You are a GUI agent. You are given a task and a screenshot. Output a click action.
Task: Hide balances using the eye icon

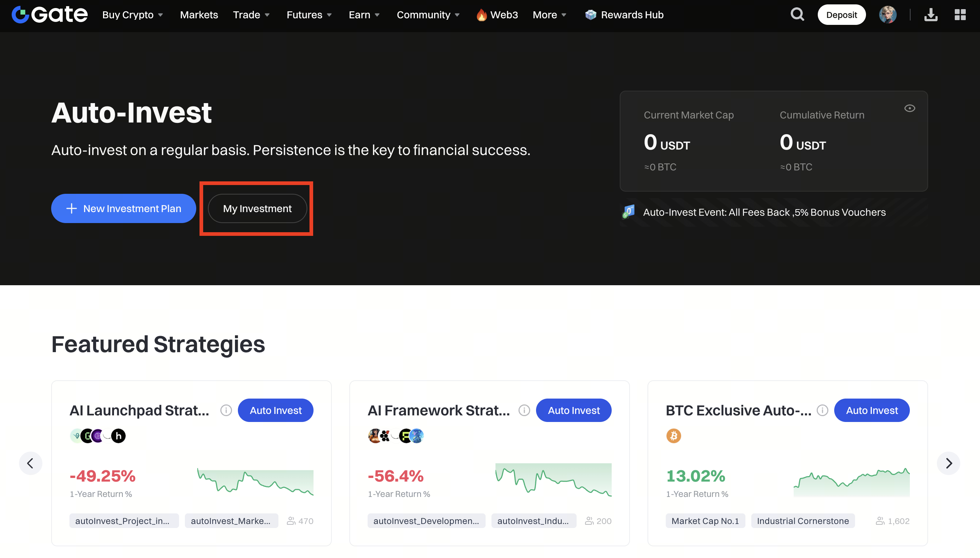[909, 109]
